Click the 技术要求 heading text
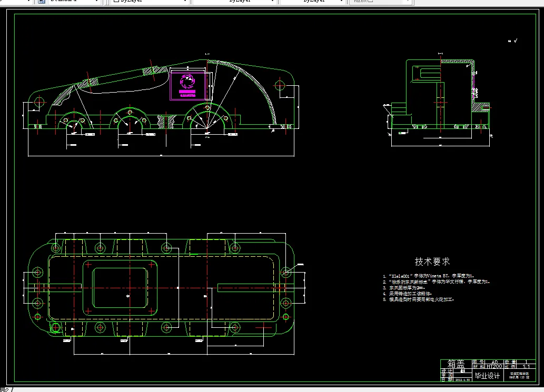The width and height of the screenshot is (544, 392). pos(432,262)
